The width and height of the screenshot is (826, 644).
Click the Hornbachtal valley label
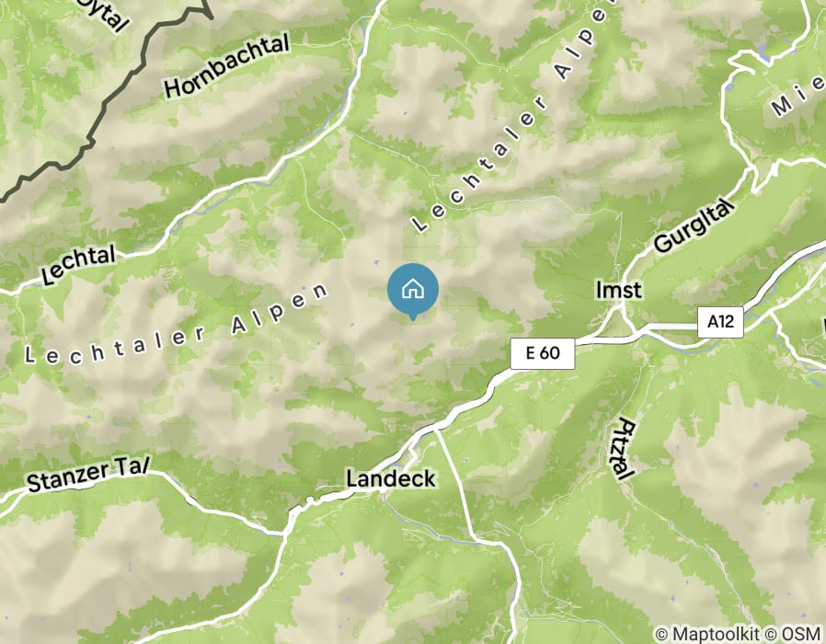[227, 66]
